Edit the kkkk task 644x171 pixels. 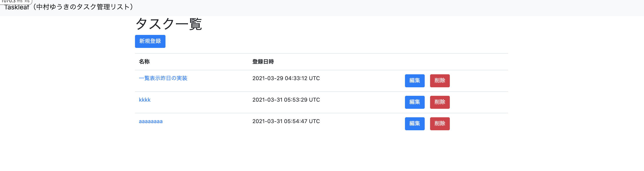[415, 102]
